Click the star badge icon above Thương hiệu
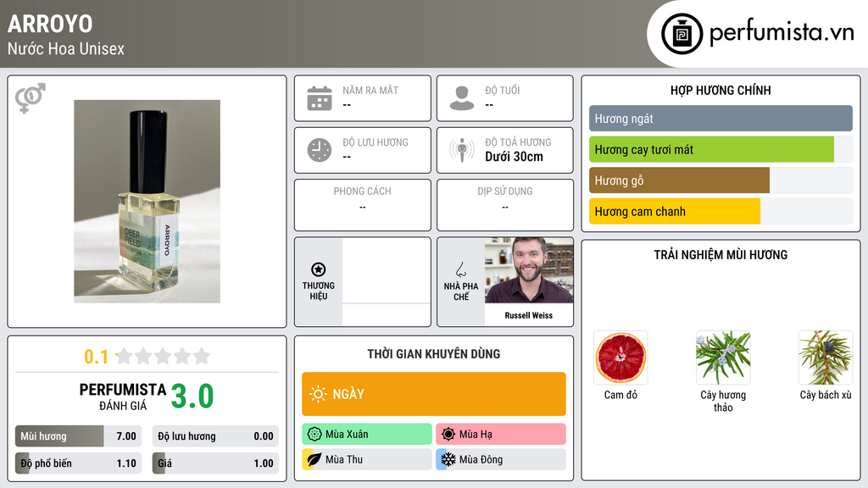 pyautogui.click(x=319, y=269)
